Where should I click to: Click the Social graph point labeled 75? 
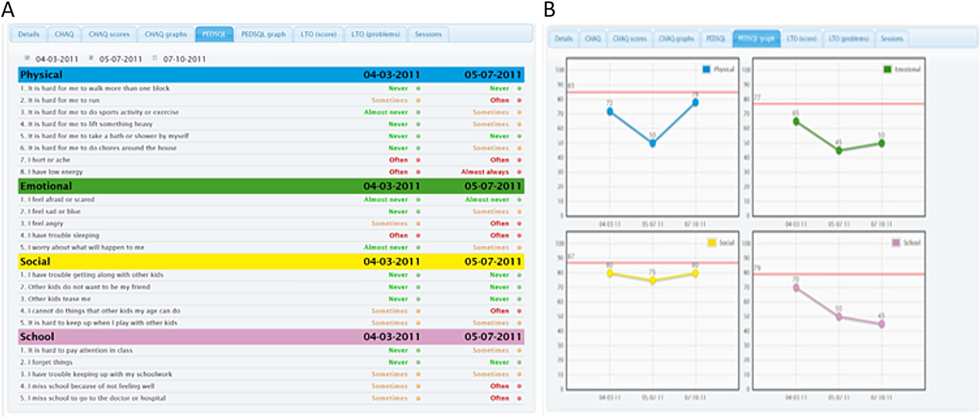[653, 280]
